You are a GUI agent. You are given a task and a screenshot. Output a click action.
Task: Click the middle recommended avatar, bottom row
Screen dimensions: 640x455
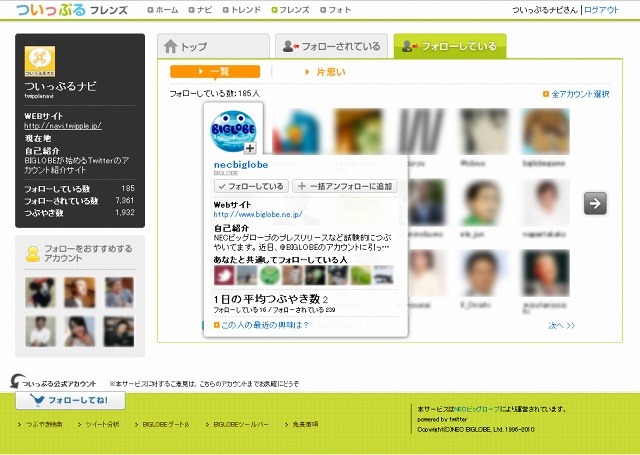[80, 332]
